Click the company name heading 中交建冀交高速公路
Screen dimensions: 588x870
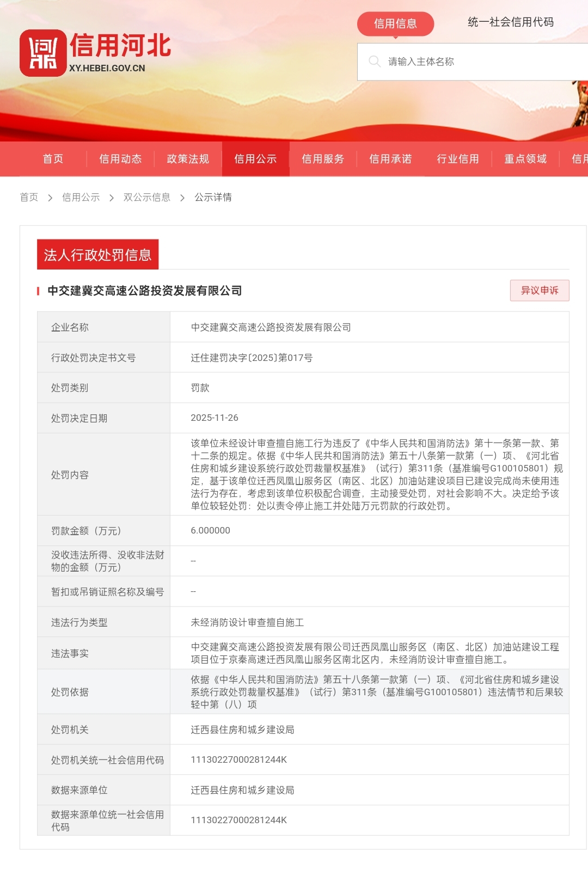coord(145,291)
